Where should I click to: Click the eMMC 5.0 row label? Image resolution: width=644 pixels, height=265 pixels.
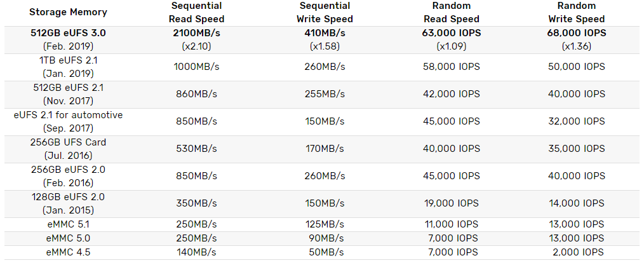pyautogui.click(x=68, y=238)
